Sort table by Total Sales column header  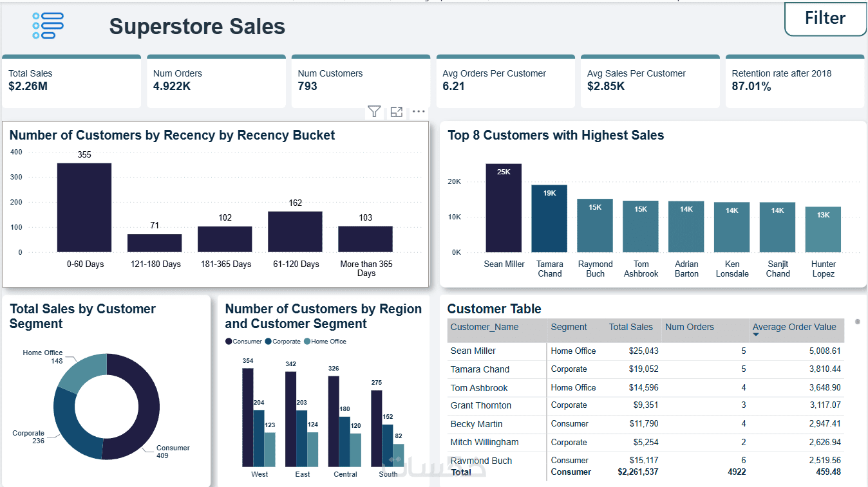click(630, 327)
